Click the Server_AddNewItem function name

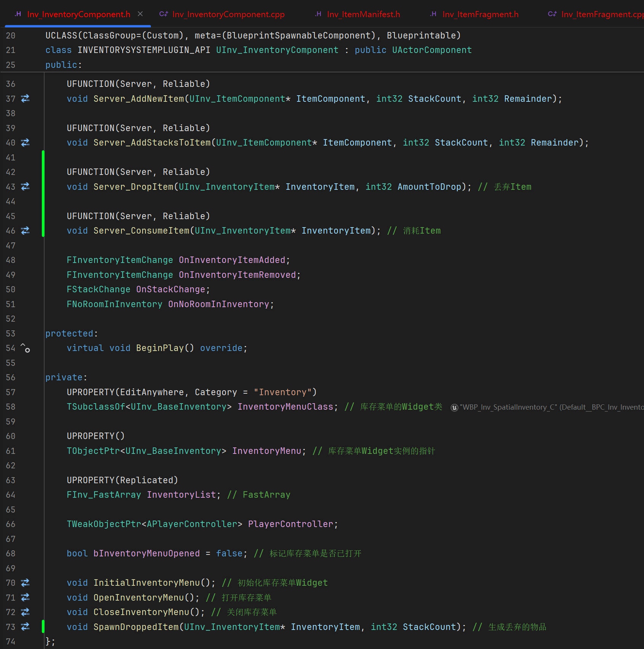click(139, 99)
